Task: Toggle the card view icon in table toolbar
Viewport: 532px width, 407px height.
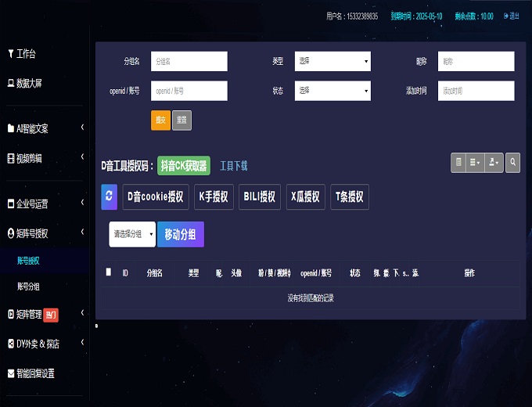Action: point(458,162)
